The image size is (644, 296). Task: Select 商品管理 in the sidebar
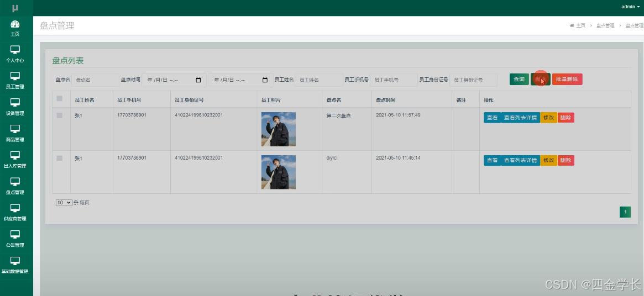tap(15, 134)
